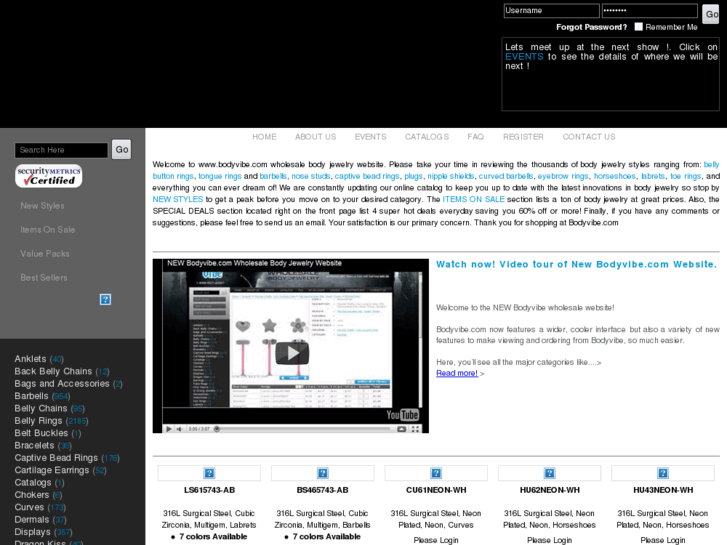Select Captive Bead Rings category
Screen dimensions: 727x545
(x=56, y=458)
